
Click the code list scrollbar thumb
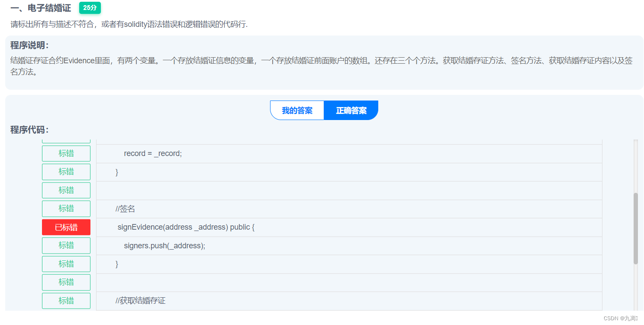(x=635, y=228)
